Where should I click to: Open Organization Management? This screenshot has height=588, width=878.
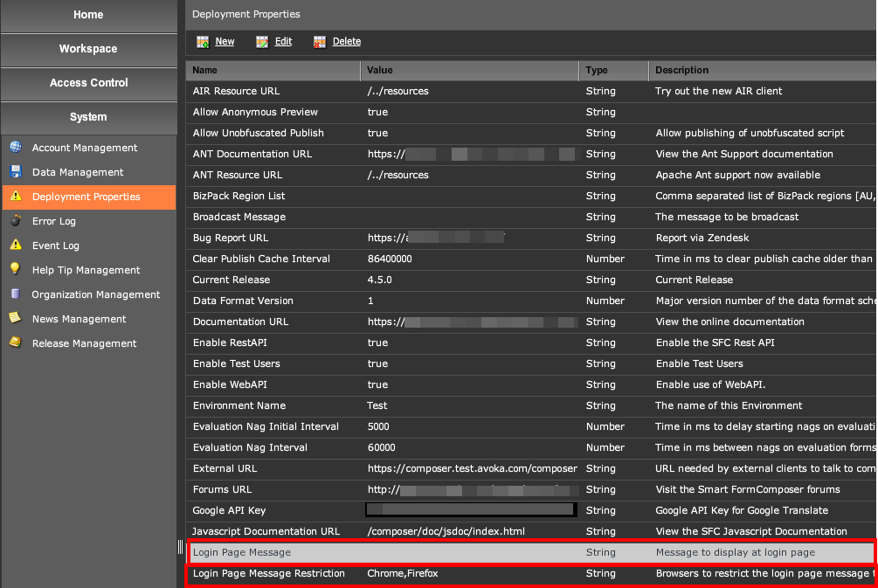pos(89,294)
